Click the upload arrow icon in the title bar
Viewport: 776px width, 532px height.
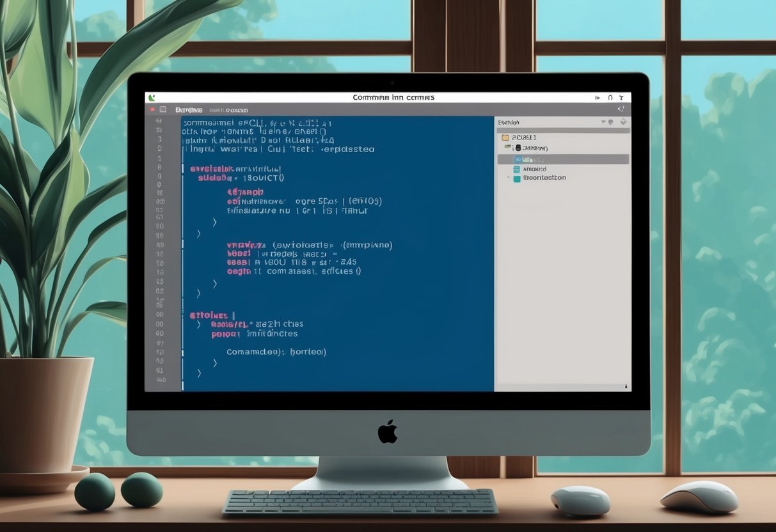(610, 98)
